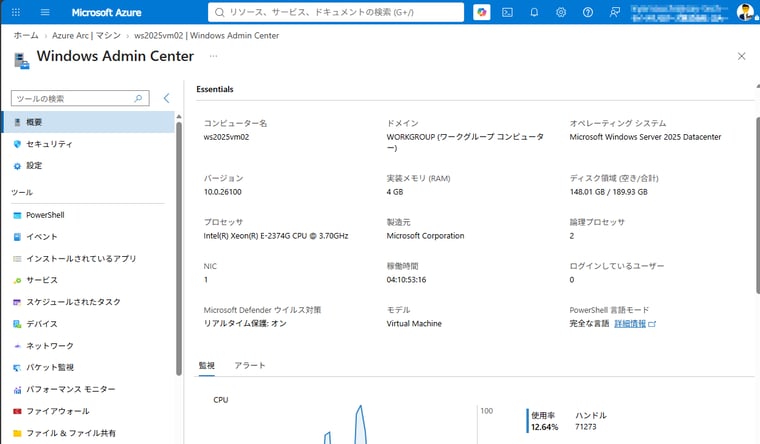Click uptime value 04:10:53:16
The image size is (760, 444).
[x=406, y=280]
